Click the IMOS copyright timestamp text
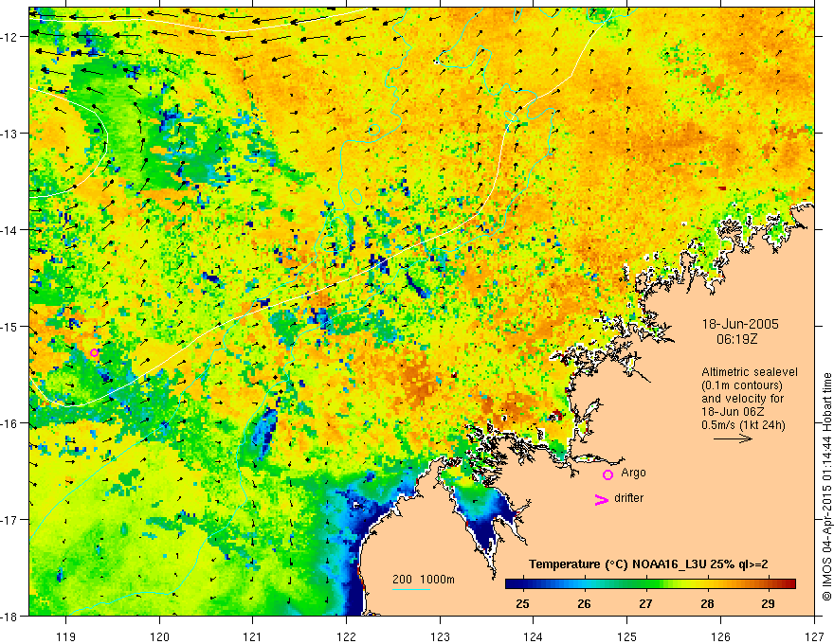This screenshot has height=644, width=834. click(826, 486)
